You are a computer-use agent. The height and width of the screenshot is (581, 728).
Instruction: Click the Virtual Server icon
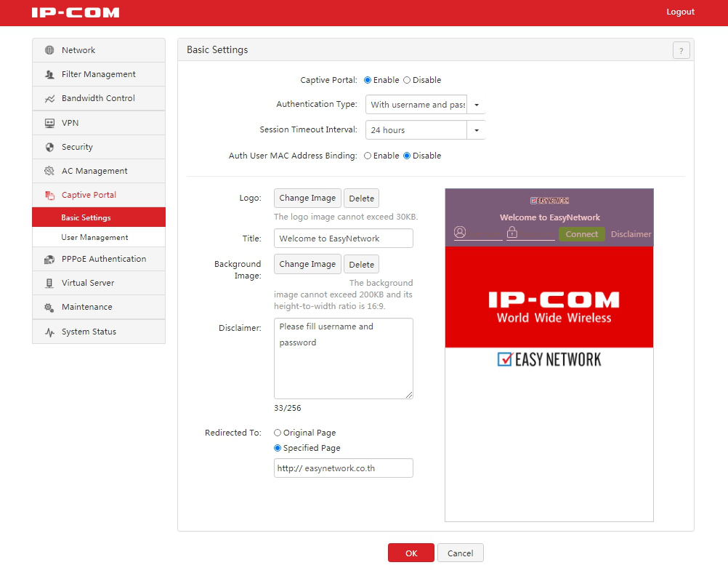point(49,283)
